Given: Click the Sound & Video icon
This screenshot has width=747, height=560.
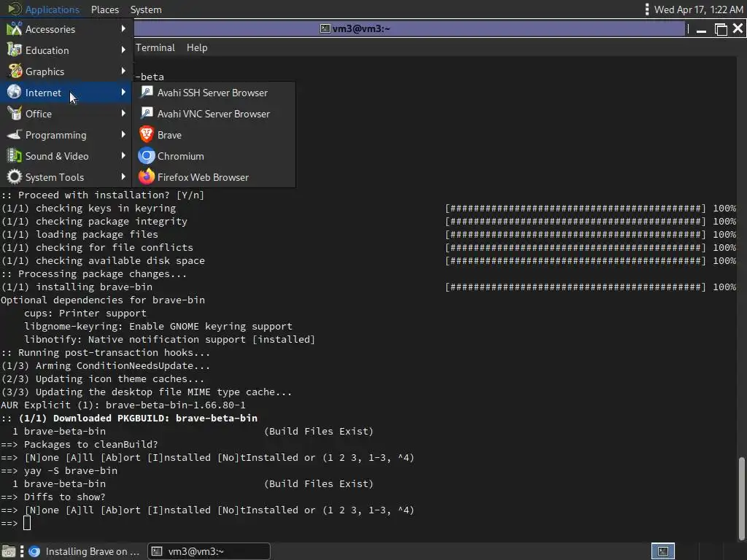Looking at the screenshot, I should point(15,156).
